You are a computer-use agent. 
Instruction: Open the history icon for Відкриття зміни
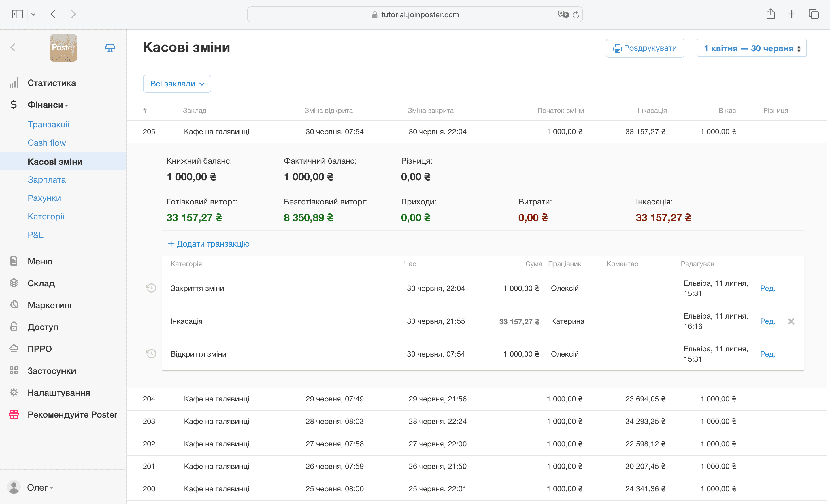(x=151, y=354)
